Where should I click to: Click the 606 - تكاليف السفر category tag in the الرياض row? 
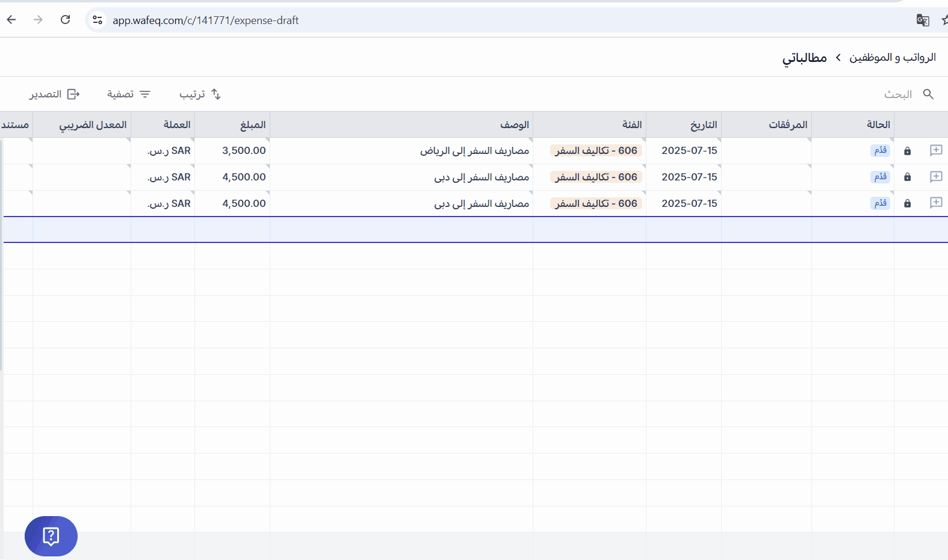(x=596, y=150)
